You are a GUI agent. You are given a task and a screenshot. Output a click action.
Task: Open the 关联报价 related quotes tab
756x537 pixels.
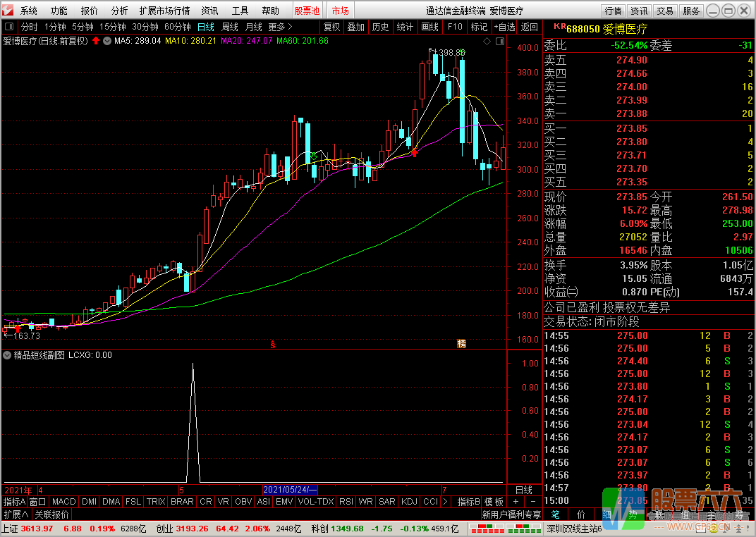tap(51, 514)
